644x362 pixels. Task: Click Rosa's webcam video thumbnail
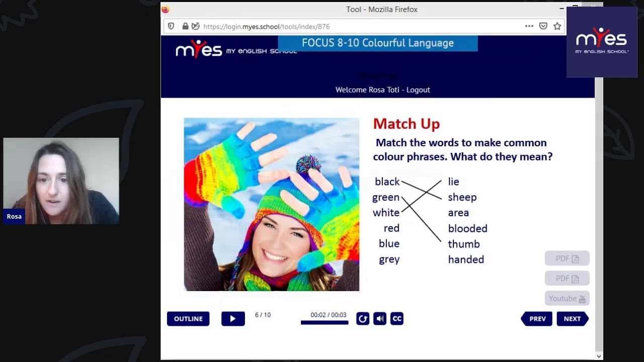[x=61, y=181]
